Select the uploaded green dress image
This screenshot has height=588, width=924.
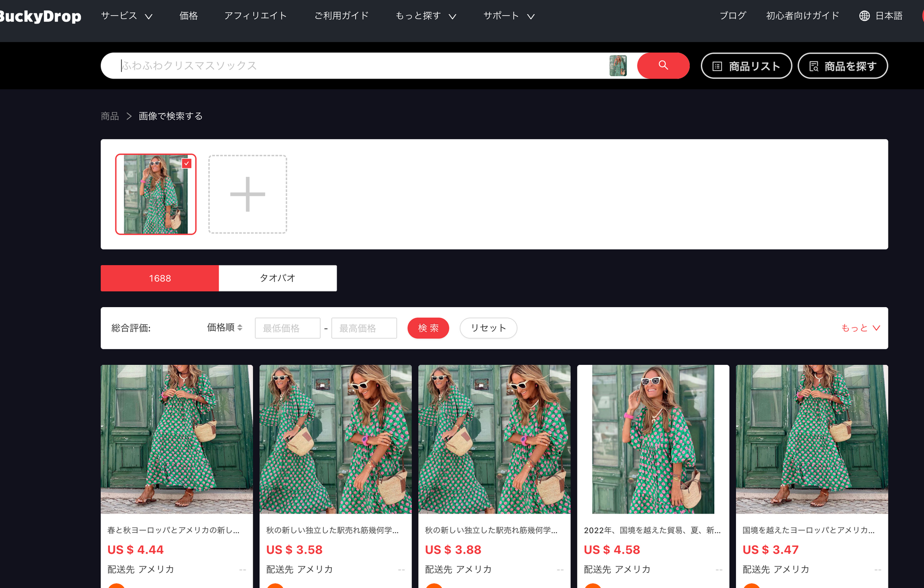pos(156,194)
